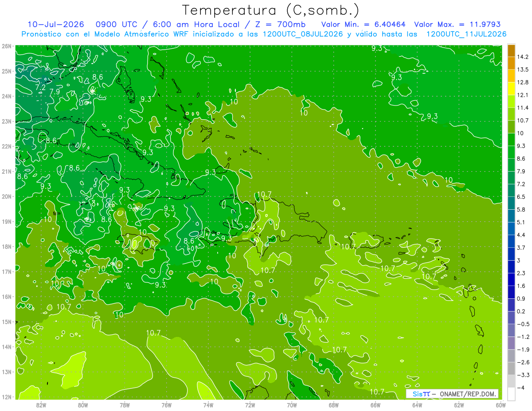Click the '82W' longitude axis label
532x411 pixels.
tap(41, 404)
